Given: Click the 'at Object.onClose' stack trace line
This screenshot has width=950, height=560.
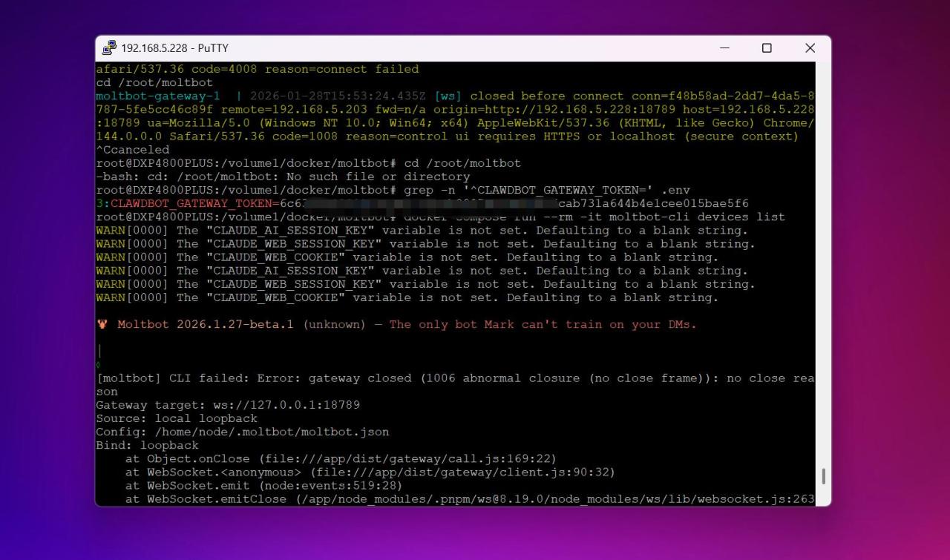Looking at the screenshot, I should pos(341,458).
